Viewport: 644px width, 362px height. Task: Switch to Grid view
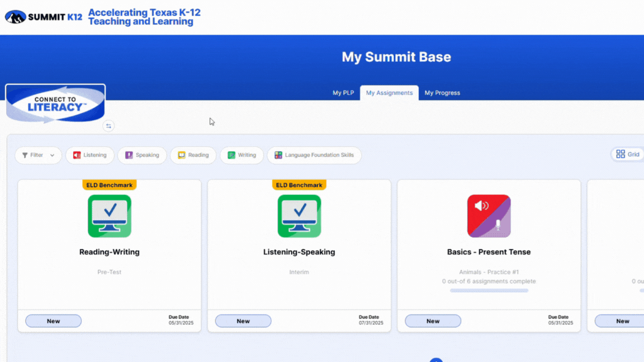(628, 154)
